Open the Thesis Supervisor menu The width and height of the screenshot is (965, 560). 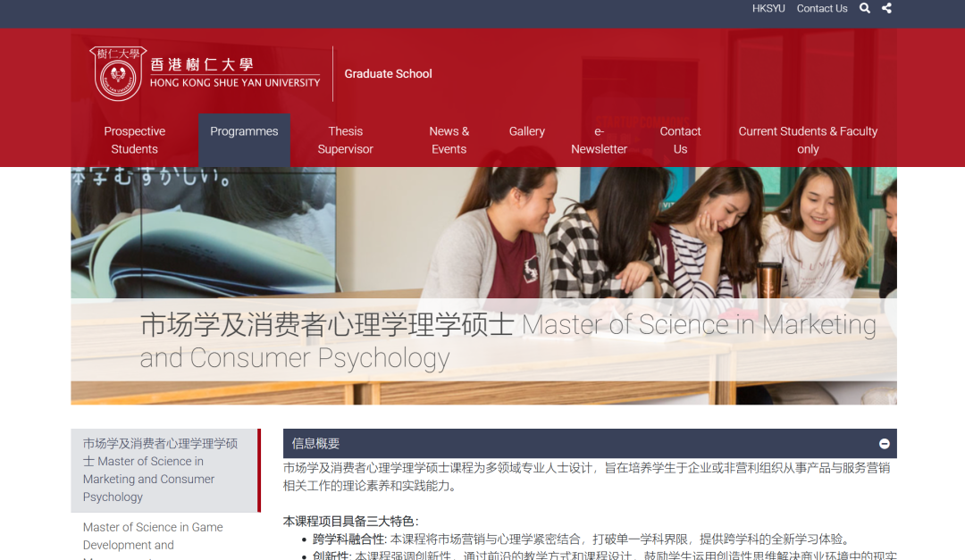[346, 140]
